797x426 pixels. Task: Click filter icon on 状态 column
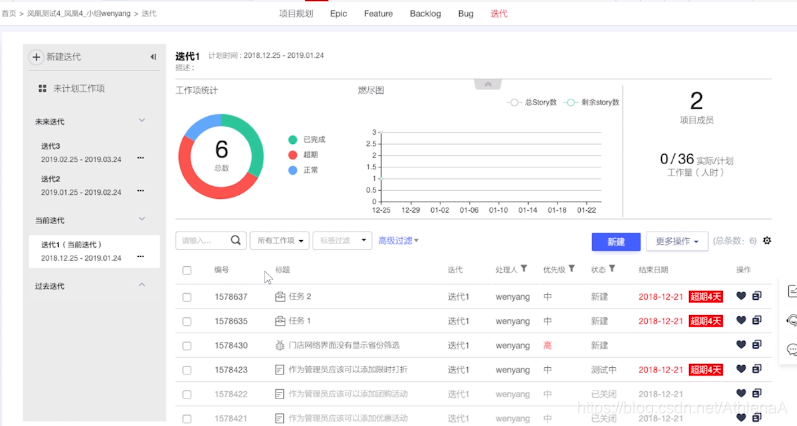612,269
